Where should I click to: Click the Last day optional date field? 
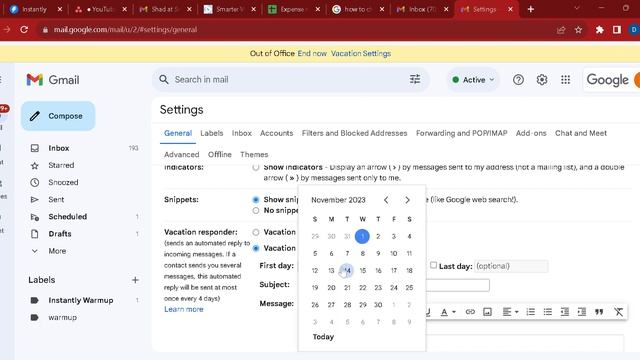pos(511,266)
